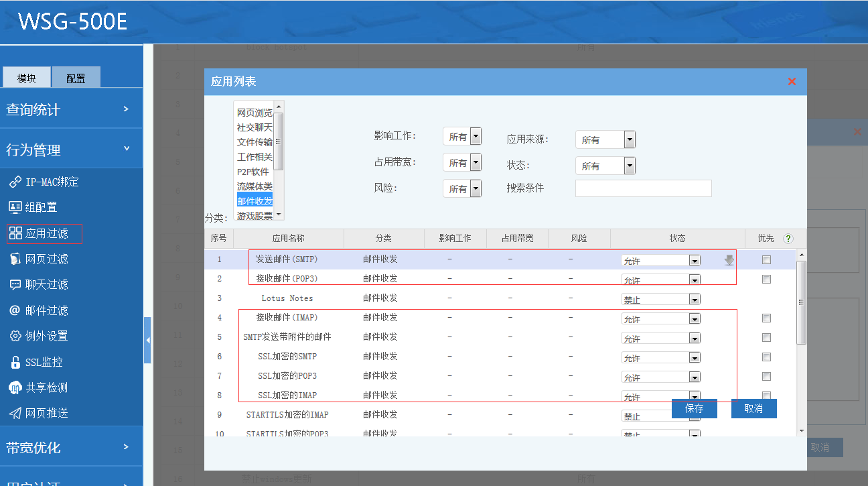Open 邮件过滤 at-sign icon
The height and width of the screenshot is (486, 868).
point(15,310)
